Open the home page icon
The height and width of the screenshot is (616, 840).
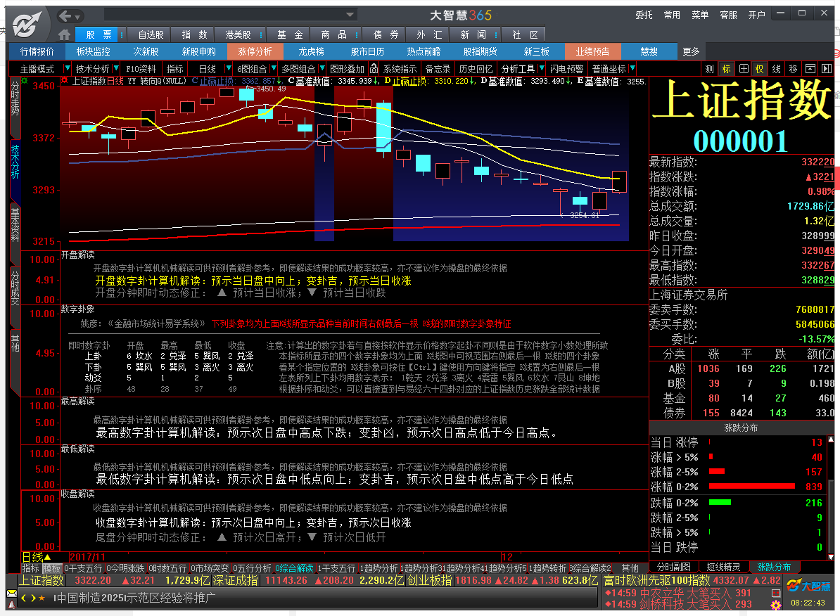[64, 35]
